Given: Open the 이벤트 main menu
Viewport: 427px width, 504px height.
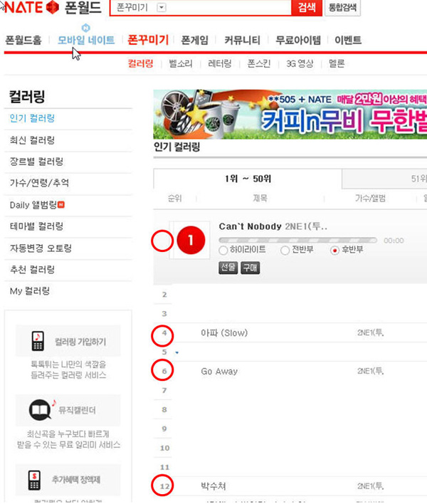Looking at the screenshot, I should (348, 40).
